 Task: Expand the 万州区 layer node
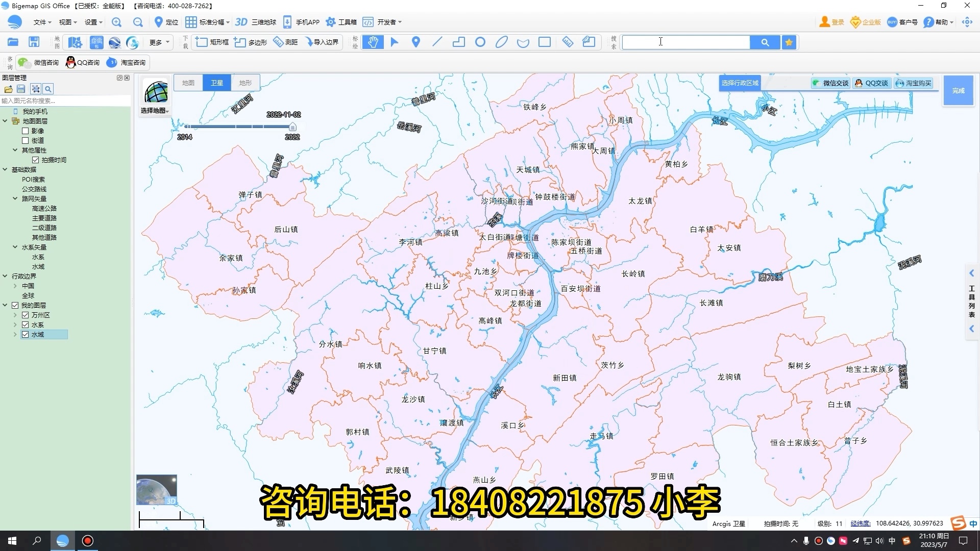click(15, 315)
